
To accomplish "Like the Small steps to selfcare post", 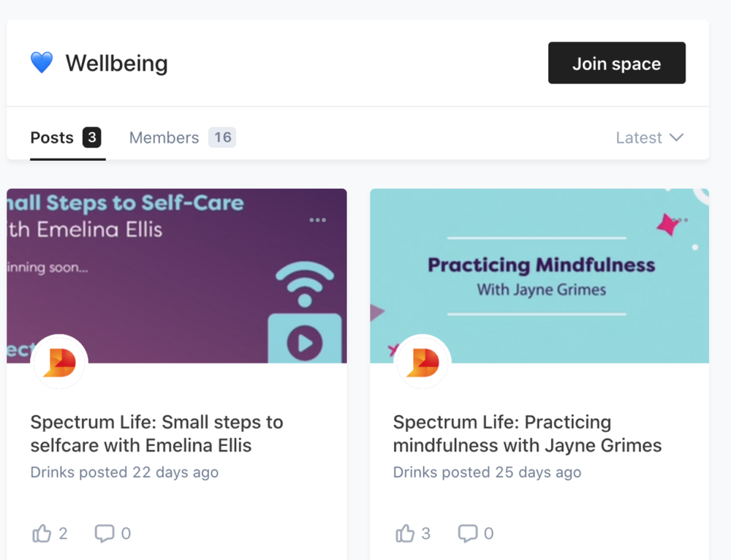I will click(42, 533).
